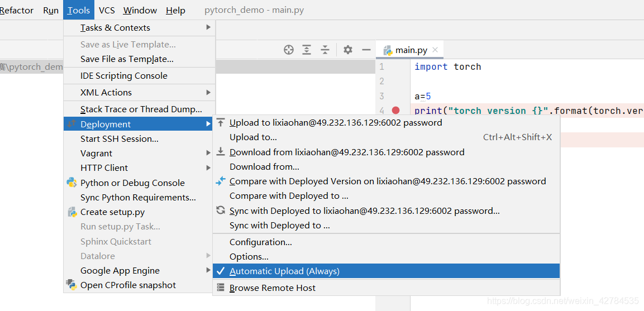Choose Create setup.py
Viewport: 644px width, 311px height.
point(139,212)
